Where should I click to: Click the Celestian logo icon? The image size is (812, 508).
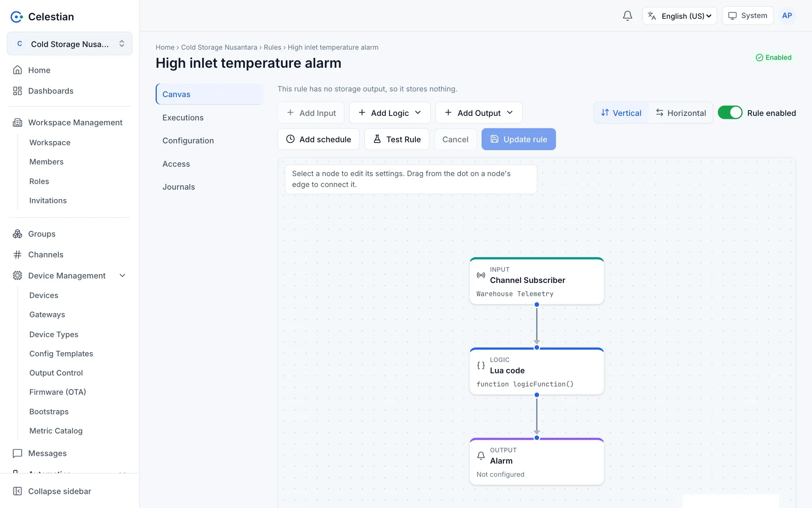(17, 17)
